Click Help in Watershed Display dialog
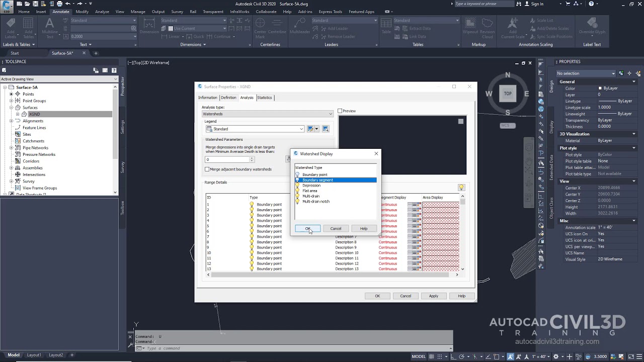The image size is (644, 362). [364, 229]
